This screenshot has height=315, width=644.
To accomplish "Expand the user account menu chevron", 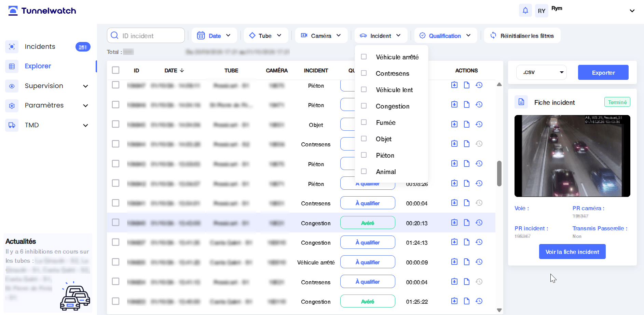I will (x=632, y=11).
